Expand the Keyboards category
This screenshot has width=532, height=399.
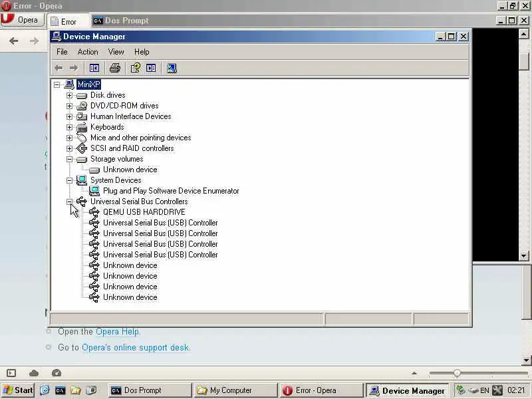[70, 127]
